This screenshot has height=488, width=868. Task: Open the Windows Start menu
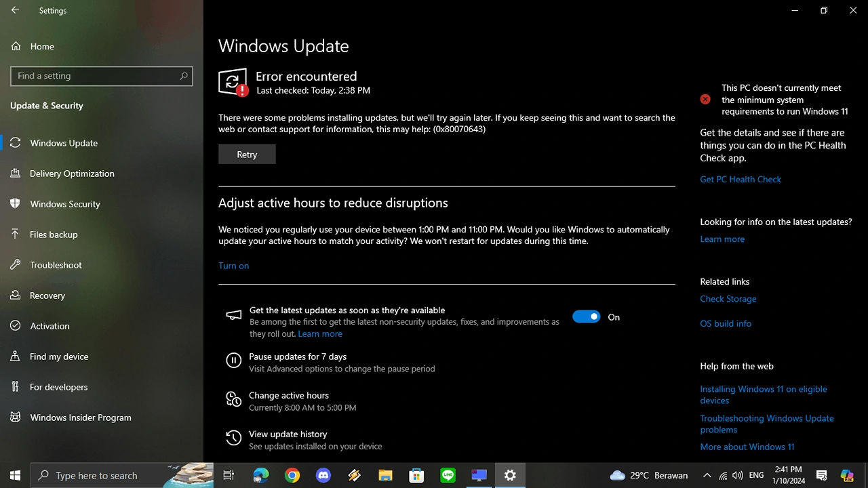(x=15, y=475)
